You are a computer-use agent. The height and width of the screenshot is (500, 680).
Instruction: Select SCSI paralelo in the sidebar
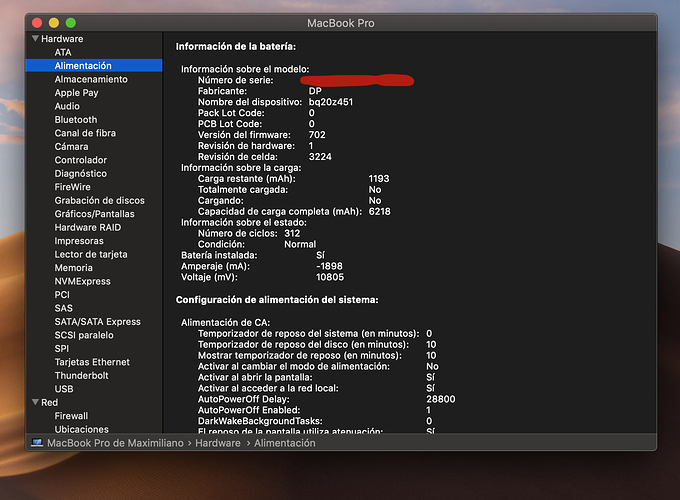point(84,334)
